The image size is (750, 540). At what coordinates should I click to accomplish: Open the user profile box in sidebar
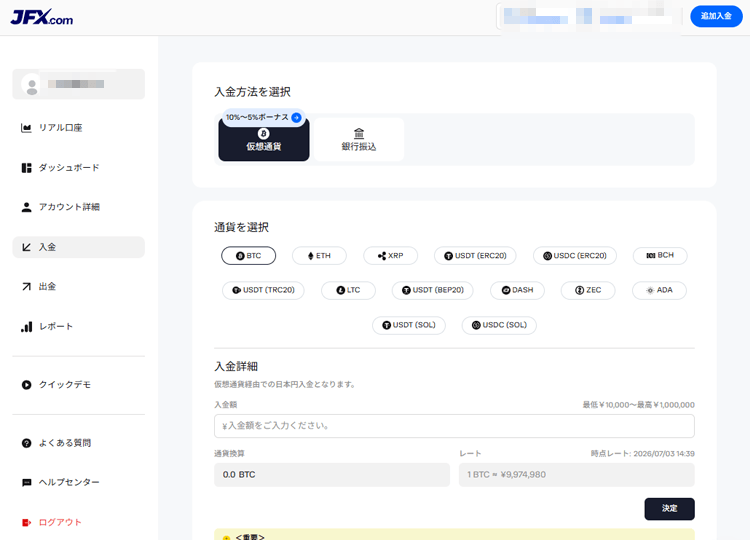click(78, 84)
